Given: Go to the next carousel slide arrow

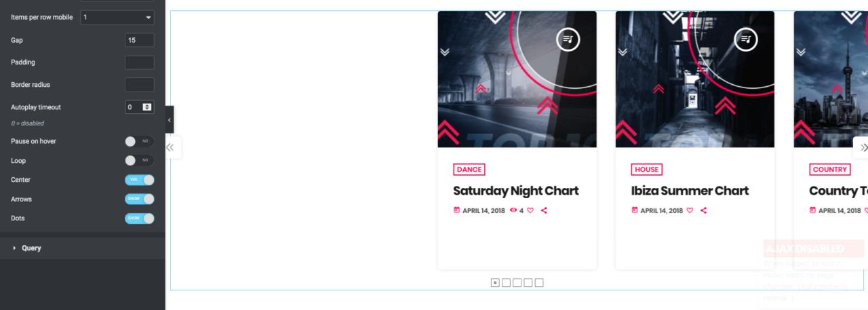Looking at the screenshot, I should (x=862, y=147).
